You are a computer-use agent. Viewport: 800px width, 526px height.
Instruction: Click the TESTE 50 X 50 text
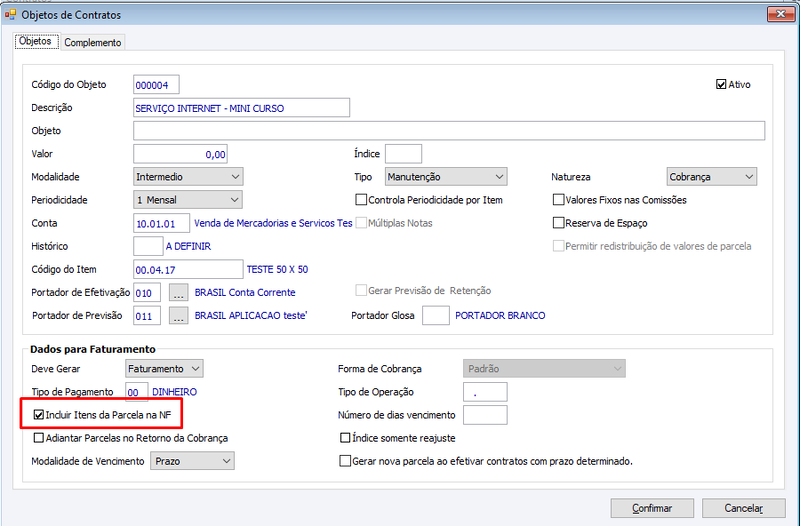click(278, 269)
